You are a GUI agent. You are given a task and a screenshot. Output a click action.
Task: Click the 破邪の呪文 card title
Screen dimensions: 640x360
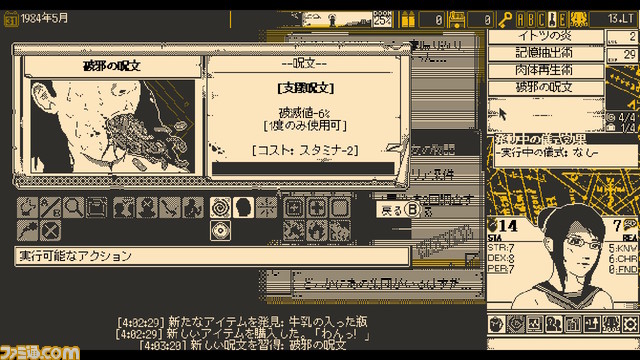(112, 66)
